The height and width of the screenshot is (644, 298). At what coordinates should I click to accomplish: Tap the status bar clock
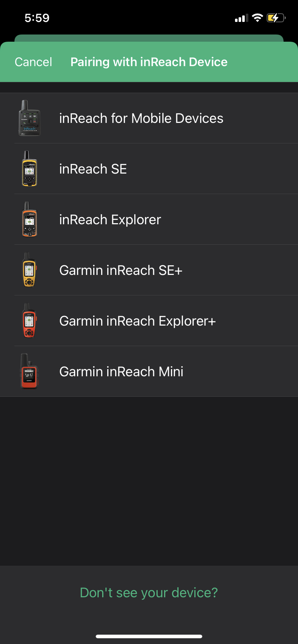37,18
